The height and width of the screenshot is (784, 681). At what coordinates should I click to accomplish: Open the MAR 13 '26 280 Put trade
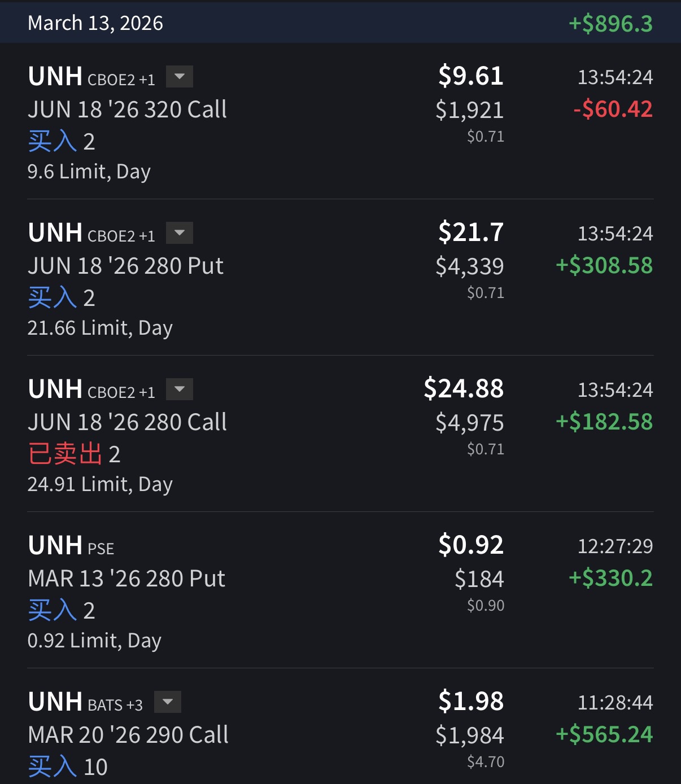tap(126, 579)
